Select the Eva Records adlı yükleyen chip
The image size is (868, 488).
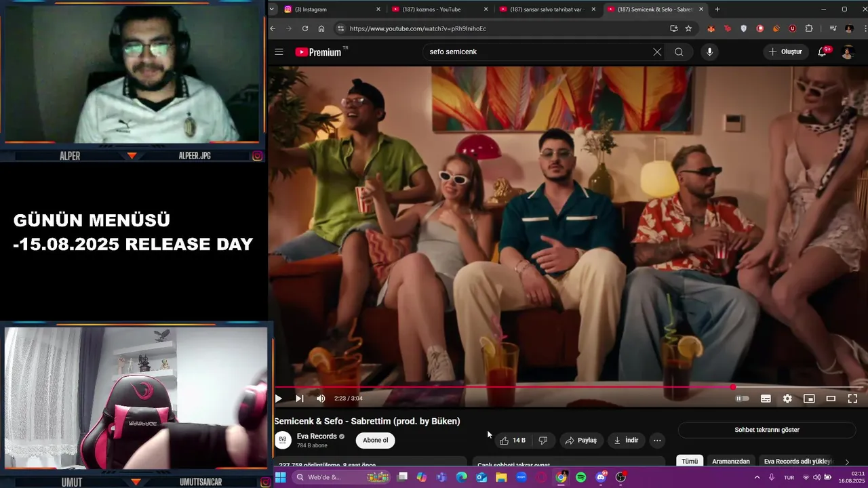(x=797, y=462)
